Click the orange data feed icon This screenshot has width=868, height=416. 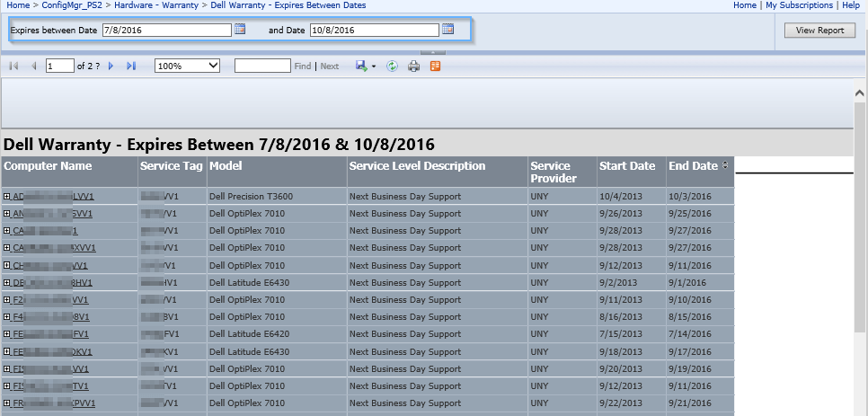[x=436, y=66]
